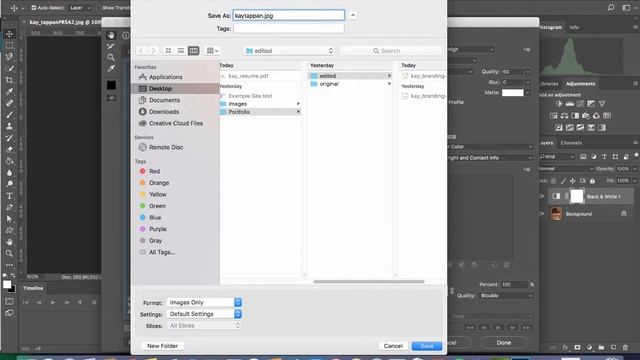Click the New Folder button
640x360 pixels.
pyautogui.click(x=162, y=346)
